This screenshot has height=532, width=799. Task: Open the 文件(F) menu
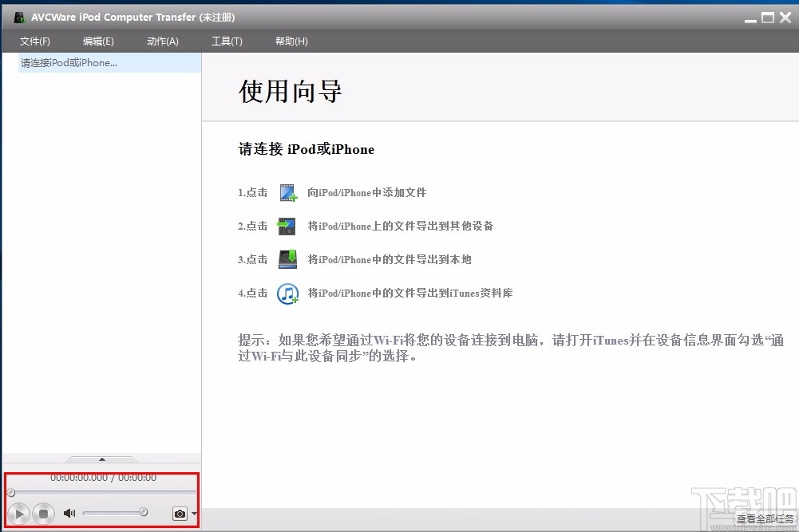[34, 41]
